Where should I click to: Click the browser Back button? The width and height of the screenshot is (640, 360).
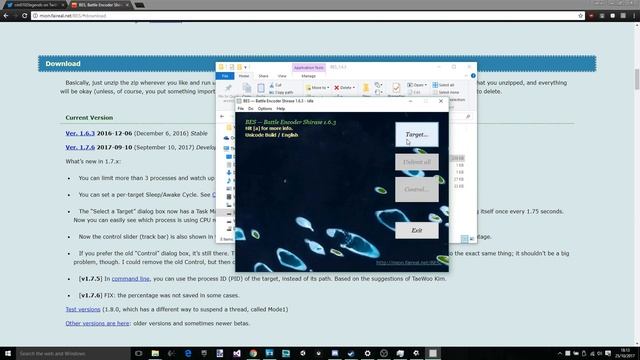(6, 16)
